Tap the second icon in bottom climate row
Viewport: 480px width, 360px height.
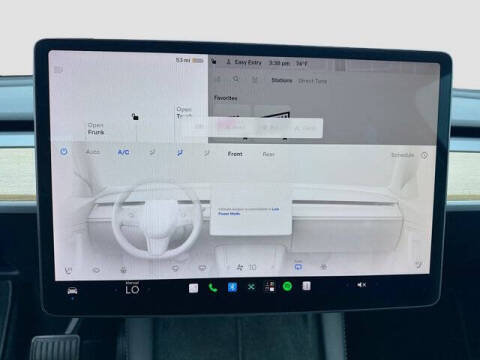click(x=96, y=270)
